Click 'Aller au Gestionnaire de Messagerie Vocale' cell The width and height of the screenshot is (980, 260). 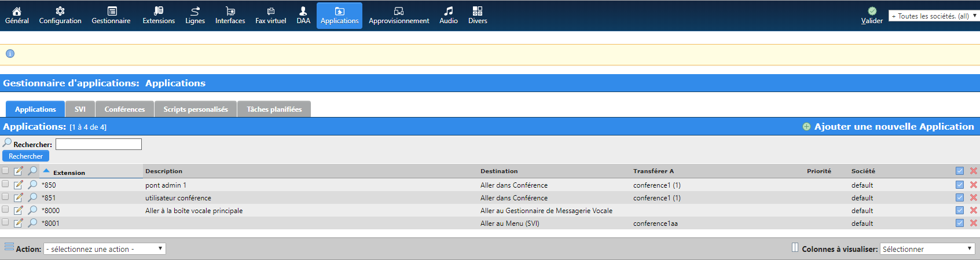coord(546,210)
